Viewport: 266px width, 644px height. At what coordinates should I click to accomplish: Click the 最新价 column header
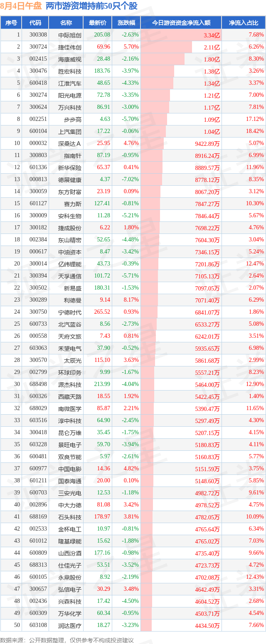coord(98,23)
